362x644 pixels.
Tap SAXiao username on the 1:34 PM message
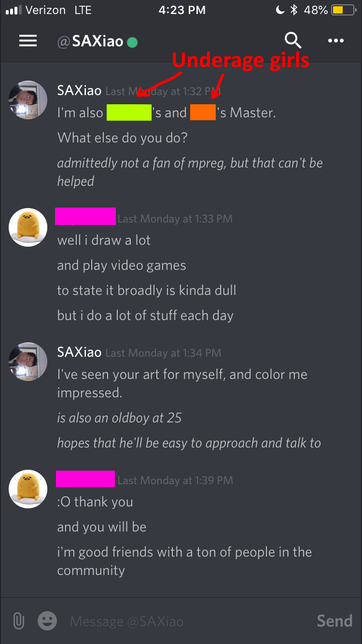click(79, 352)
